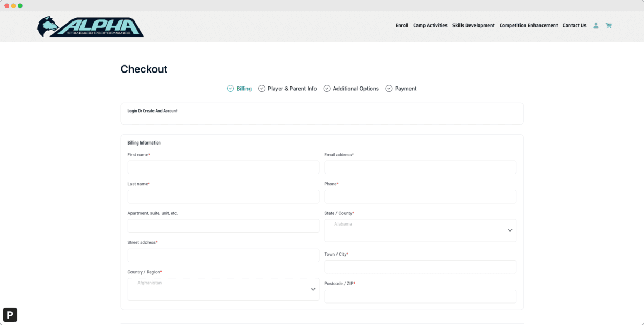Click the Billing step checkmark icon
This screenshot has height=325, width=644.
click(x=230, y=88)
